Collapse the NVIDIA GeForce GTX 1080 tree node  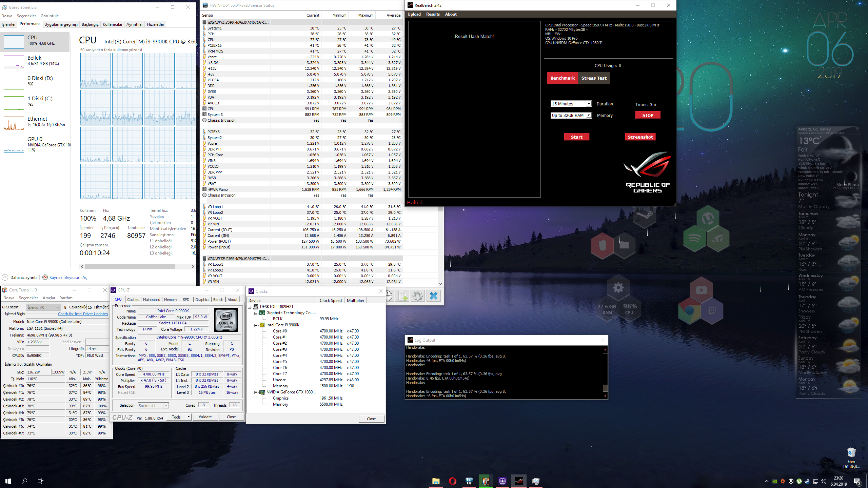pyautogui.click(x=256, y=392)
